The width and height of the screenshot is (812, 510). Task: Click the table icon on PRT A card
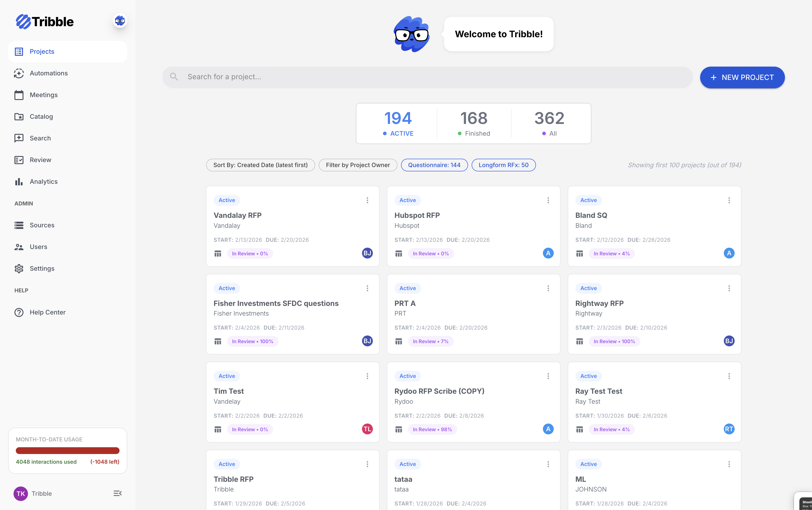pyautogui.click(x=399, y=342)
